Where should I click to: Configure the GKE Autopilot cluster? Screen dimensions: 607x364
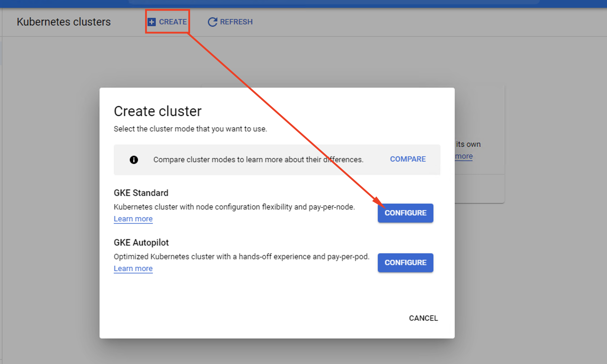tap(405, 263)
